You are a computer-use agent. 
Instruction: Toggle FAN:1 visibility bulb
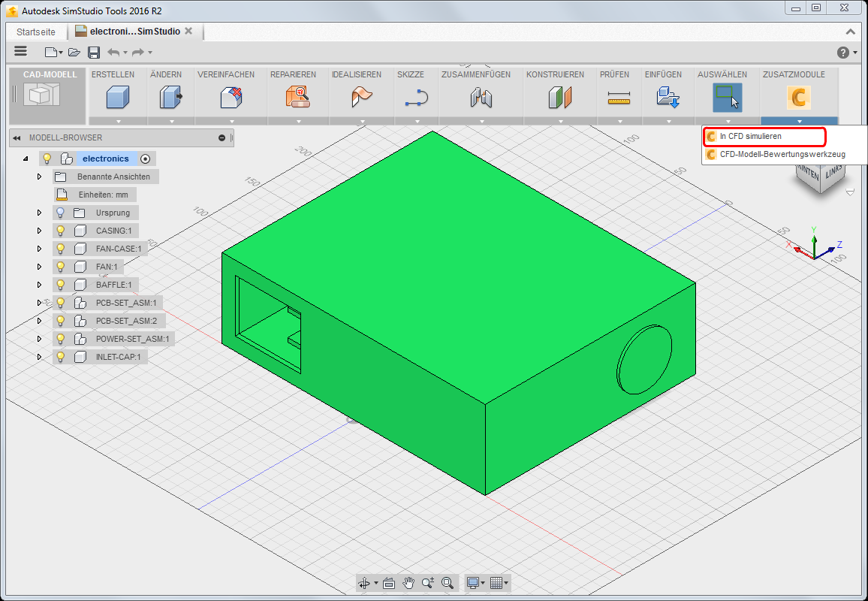click(60, 267)
